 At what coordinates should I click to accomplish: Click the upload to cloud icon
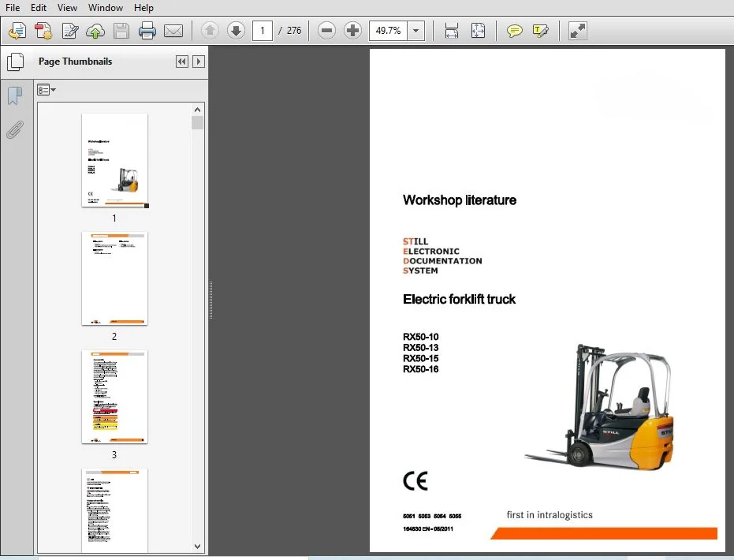95,31
